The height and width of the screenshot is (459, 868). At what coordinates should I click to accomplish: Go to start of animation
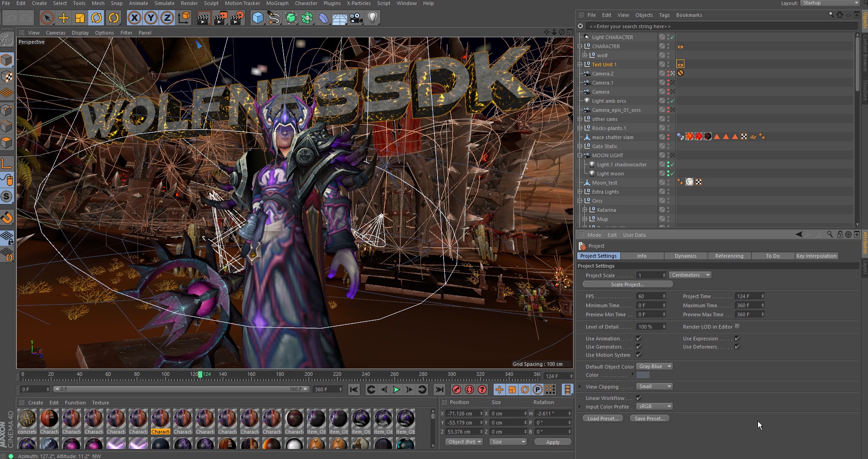[x=354, y=389]
